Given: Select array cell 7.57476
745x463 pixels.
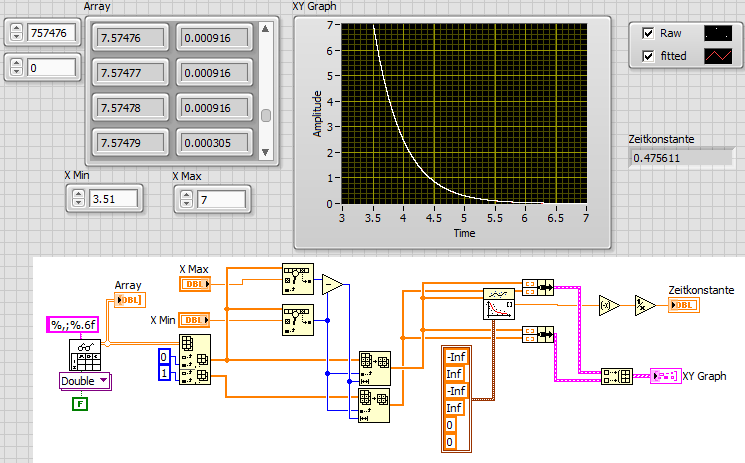Looking at the screenshot, I should click(130, 38).
